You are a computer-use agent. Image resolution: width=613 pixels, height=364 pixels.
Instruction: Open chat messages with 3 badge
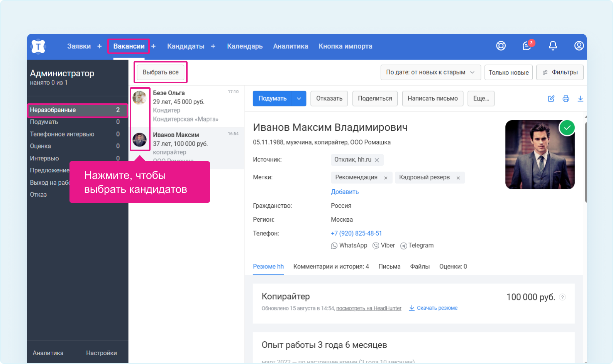click(527, 46)
